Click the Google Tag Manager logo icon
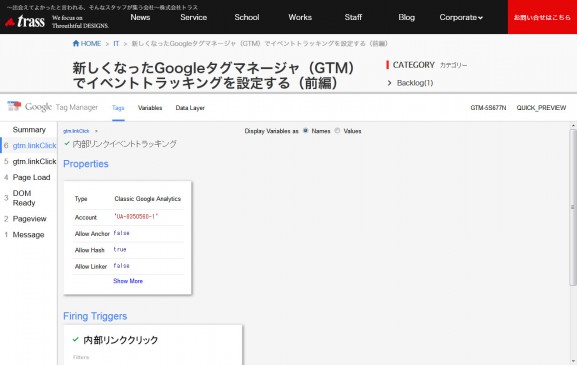The width and height of the screenshot is (577, 365). pyautogui.click(x=14, y=106)
